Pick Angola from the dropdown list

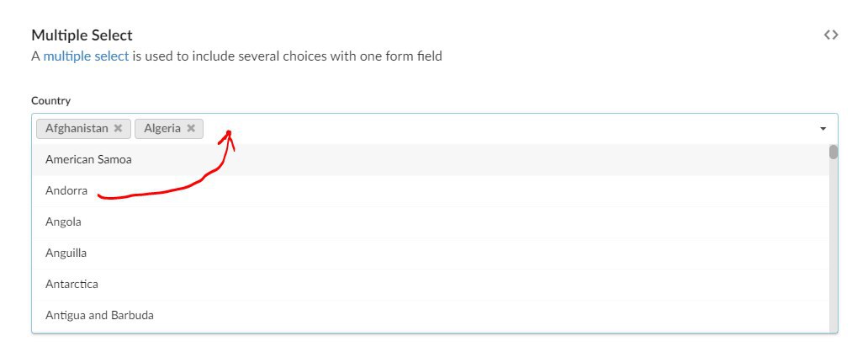point(430,222)
